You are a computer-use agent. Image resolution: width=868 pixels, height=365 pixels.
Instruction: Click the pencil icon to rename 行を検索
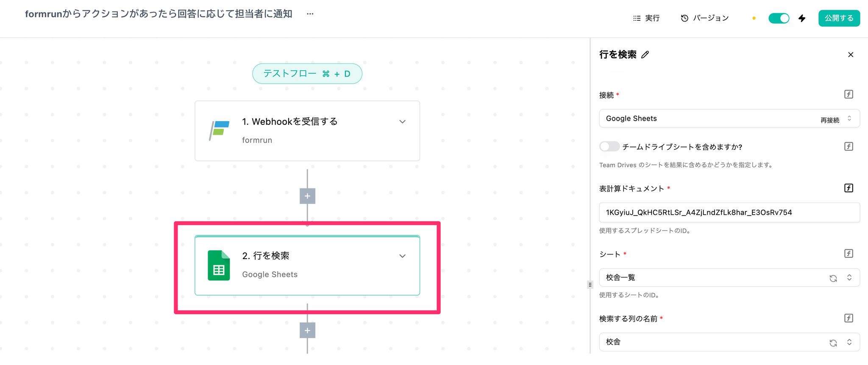click(645, 55)
